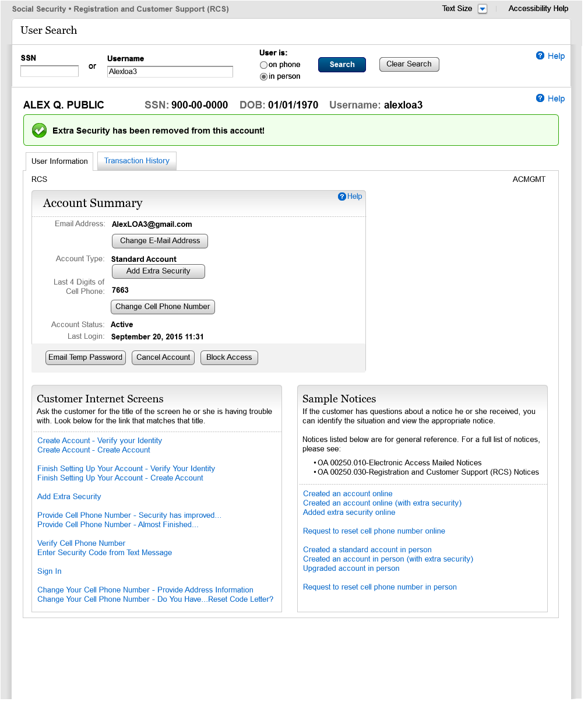Image resolution: width=588 pixels, height=705 pixels.
Task: Open 'Finish Setting Up Your Account - Verify Your Identity'
Action: [126, 469]
